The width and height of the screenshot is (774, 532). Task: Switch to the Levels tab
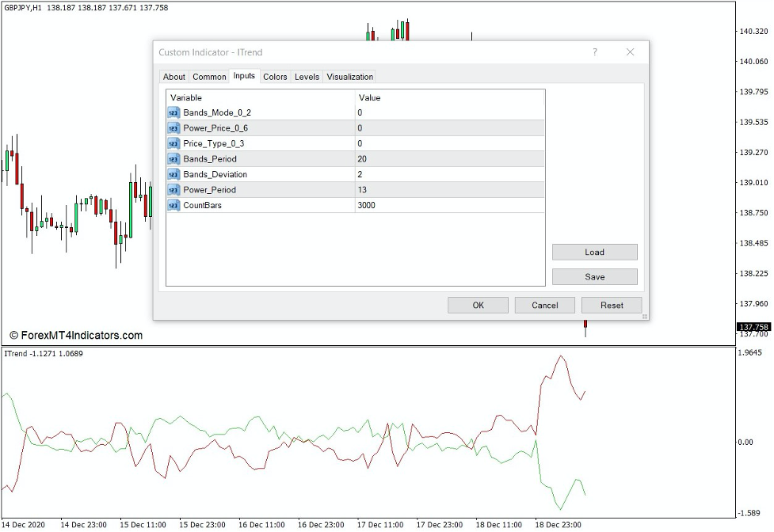(306, 77)
